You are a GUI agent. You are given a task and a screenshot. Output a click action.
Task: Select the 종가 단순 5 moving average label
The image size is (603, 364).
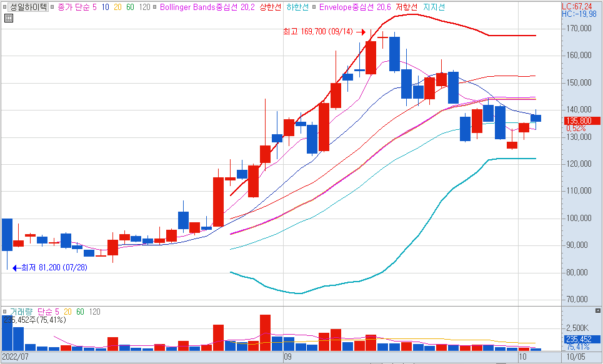[x=77, y=7]
